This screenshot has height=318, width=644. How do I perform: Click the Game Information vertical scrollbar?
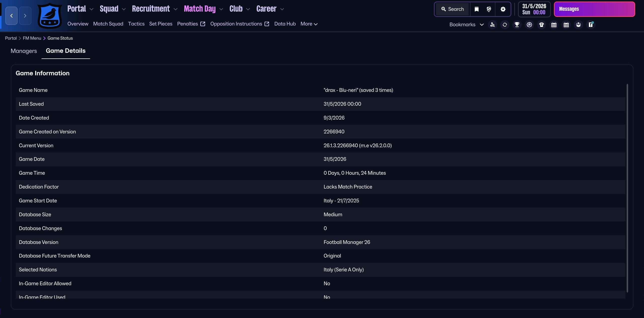pyautogui.click(x=627, y=188)
